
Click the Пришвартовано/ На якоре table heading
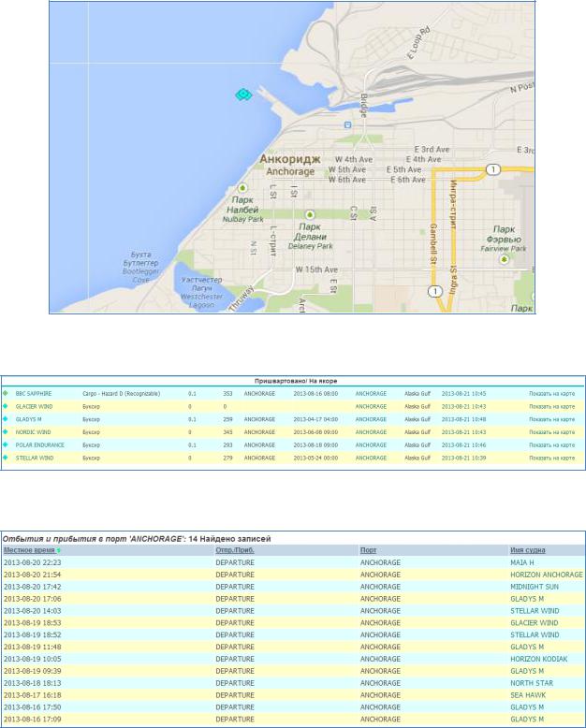click(x=296, y=381)
